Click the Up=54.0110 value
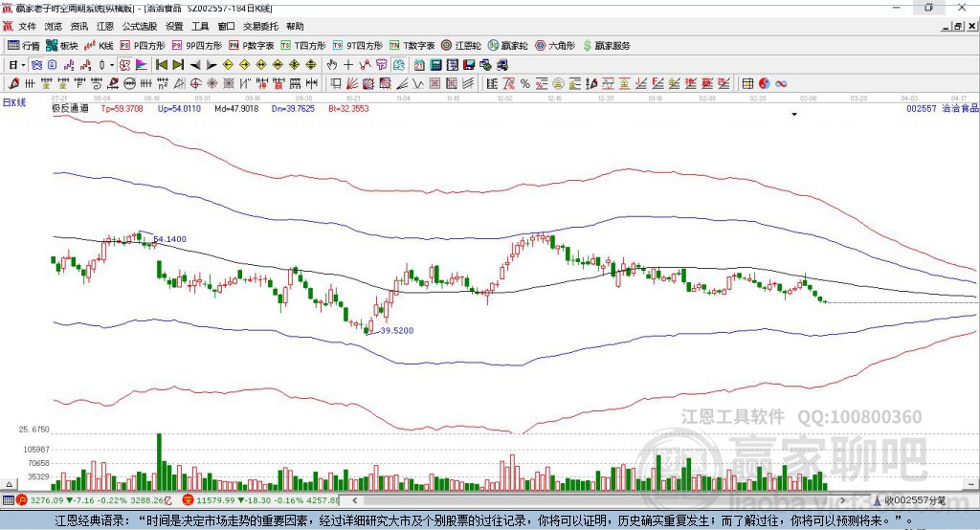This screenshot has height=530, width=980. [x=179, y=109]
